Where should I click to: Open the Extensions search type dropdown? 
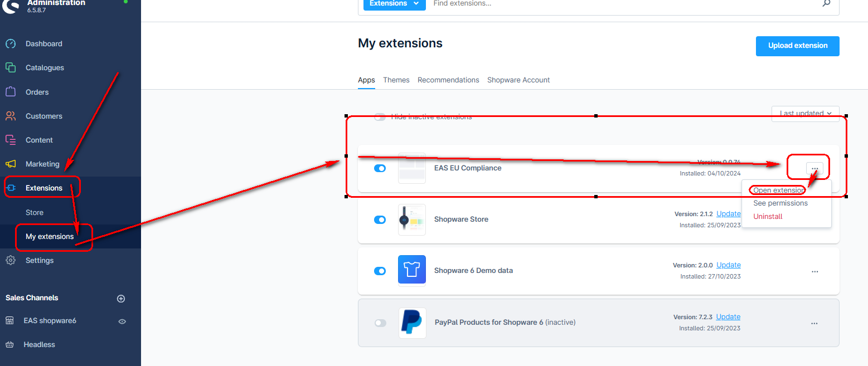pos(394,4)
